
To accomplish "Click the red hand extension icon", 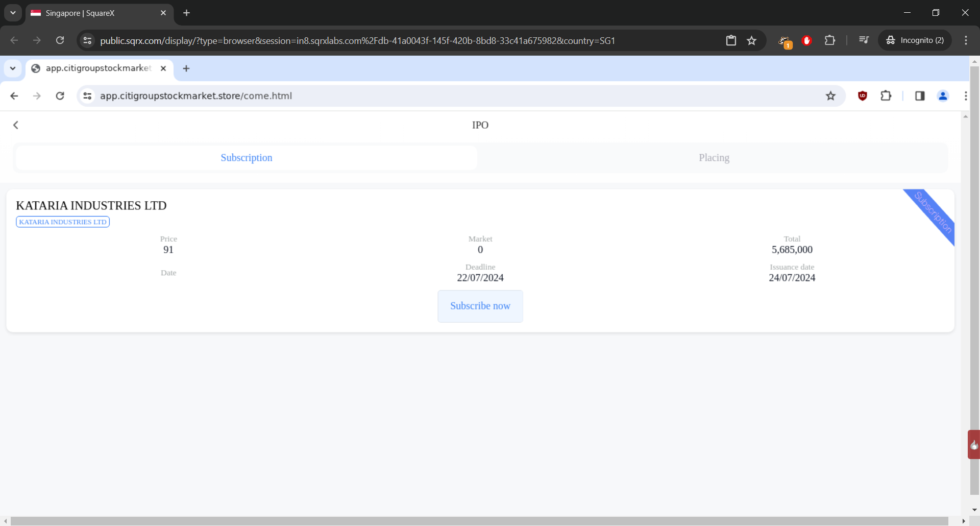I will (x=806, y=40).
